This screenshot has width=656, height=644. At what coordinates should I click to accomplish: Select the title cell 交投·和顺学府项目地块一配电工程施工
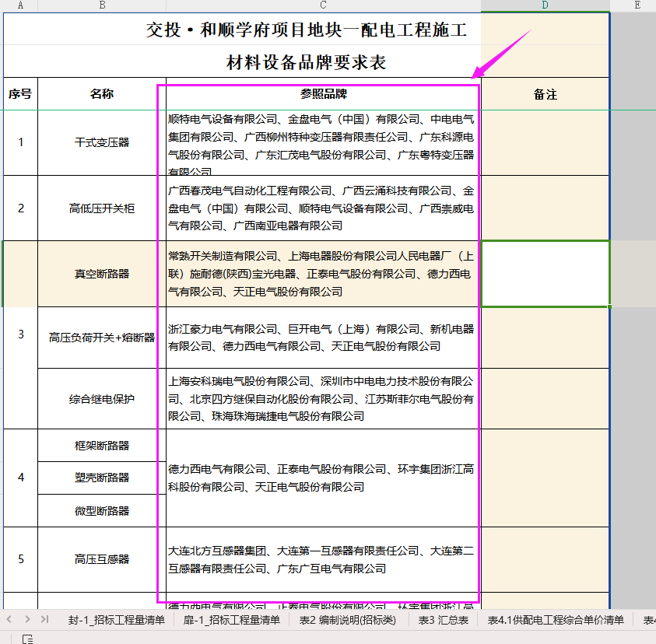point(307,30)
